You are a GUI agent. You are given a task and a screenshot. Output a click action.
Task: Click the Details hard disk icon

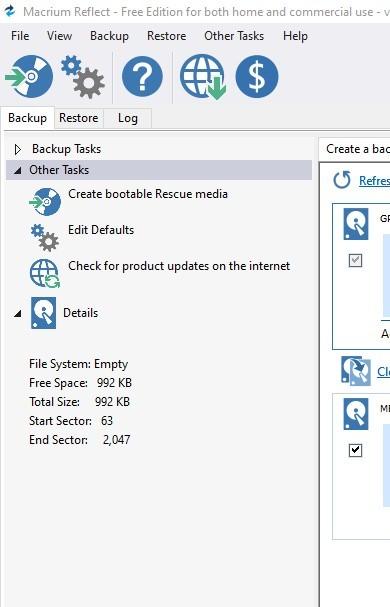(43, 313)
